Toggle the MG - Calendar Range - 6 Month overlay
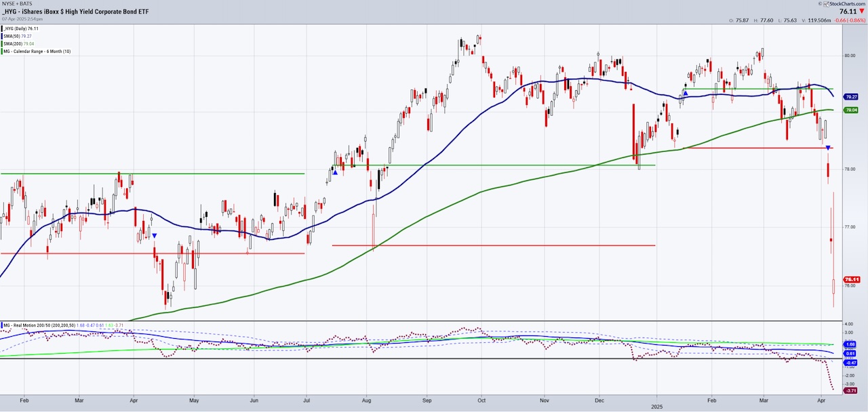 pyautogui.click(x=37, y=51)
